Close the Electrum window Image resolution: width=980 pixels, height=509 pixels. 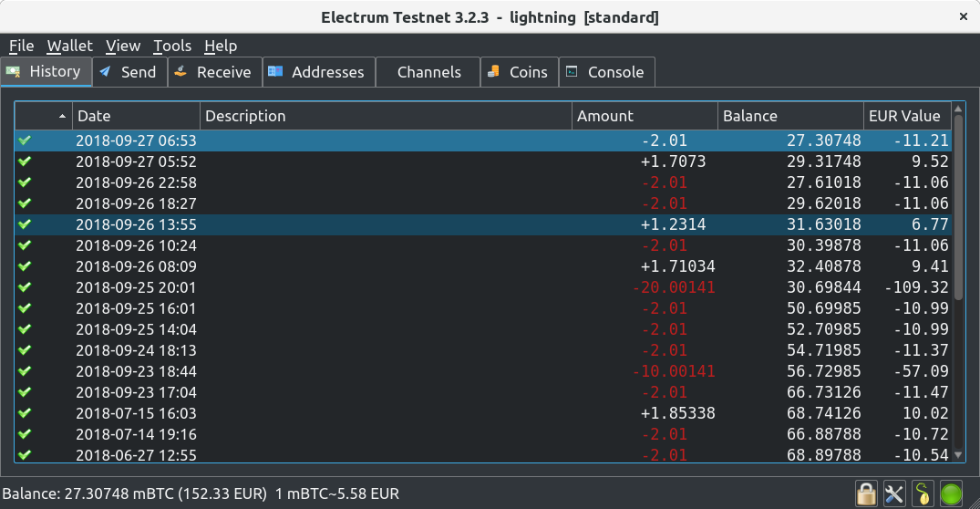[x=963, y=17]
